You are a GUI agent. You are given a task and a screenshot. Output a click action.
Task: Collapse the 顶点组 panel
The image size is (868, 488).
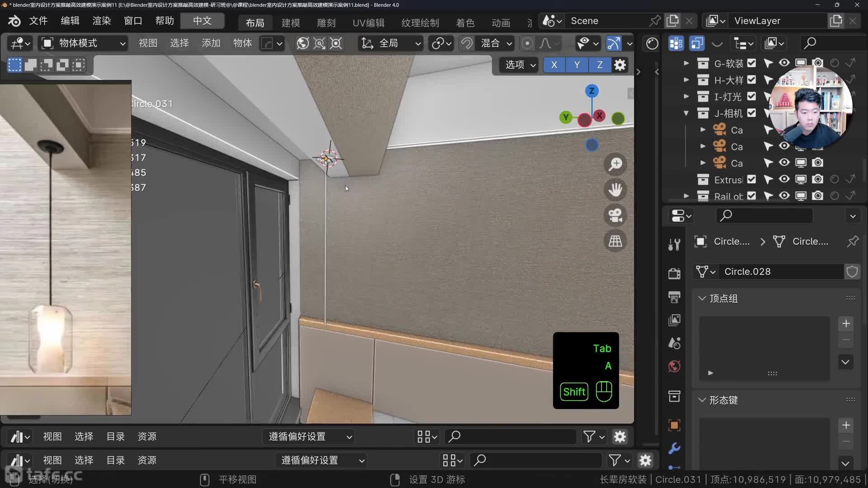[x=702, y=298]
